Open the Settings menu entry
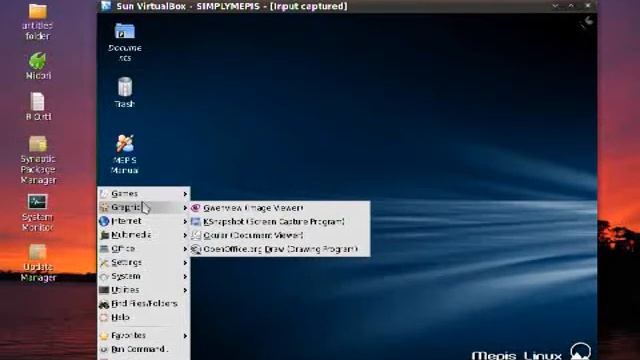This screenshot has height=360, width=640. [144, 262]
